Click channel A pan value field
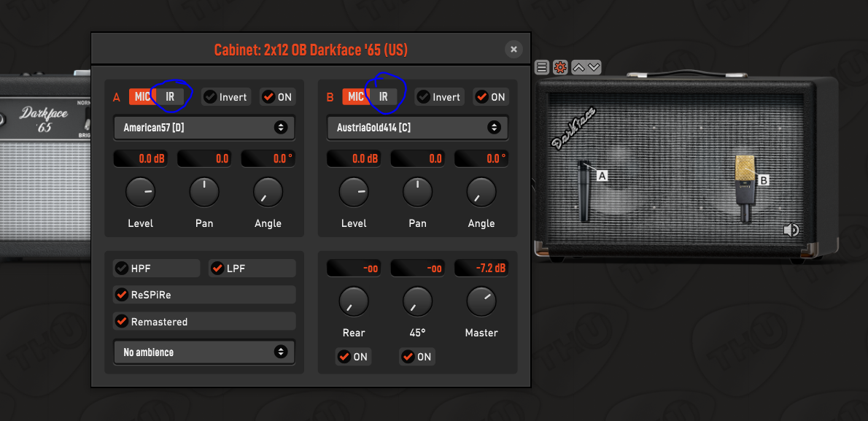The width and height of the screenshot is (868, 421). pyautogui.click(x=204, y=159)
